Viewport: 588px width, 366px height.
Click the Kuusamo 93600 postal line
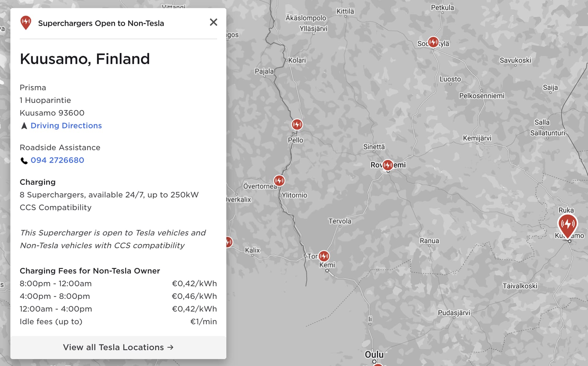pos(52,113)
